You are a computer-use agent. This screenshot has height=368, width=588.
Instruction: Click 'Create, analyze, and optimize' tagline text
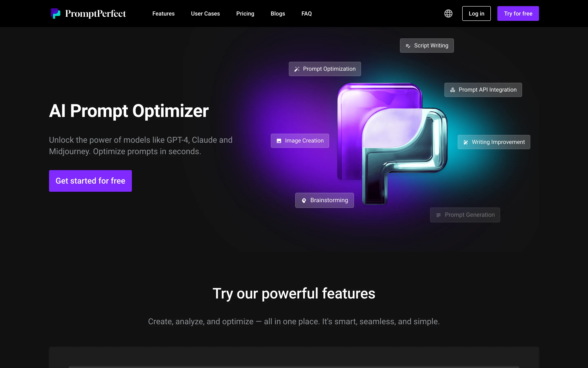pyautogui.click(x=294, y=322)
